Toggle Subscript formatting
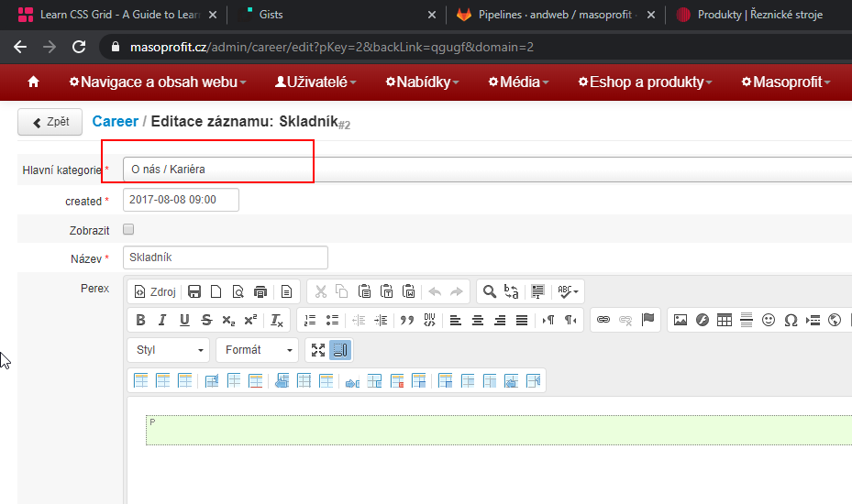The width and height of the screenshot is (852, 504). pyautogui.click(x=228, y=320)
